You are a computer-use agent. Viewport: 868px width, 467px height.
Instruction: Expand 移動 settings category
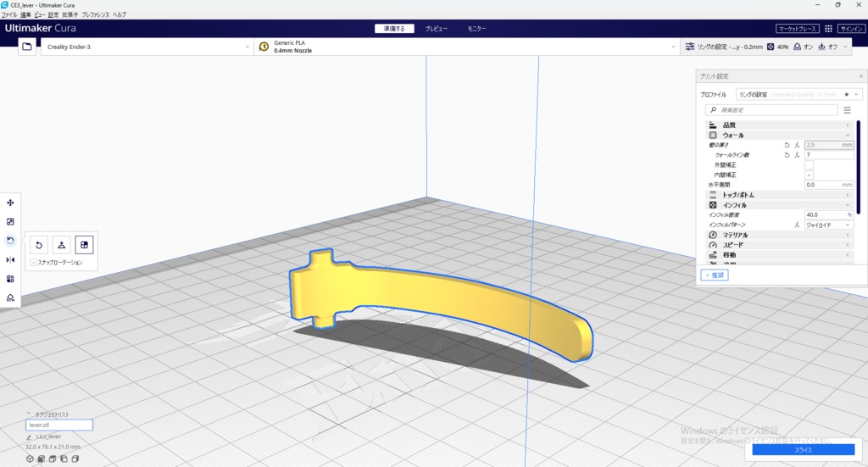[x=780, y=254]
